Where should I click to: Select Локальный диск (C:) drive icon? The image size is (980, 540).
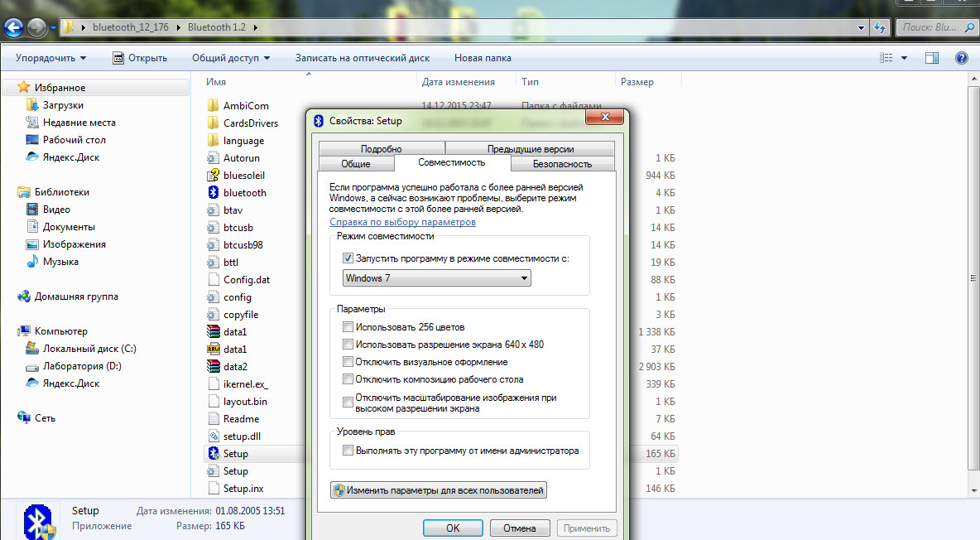(32, 349)
